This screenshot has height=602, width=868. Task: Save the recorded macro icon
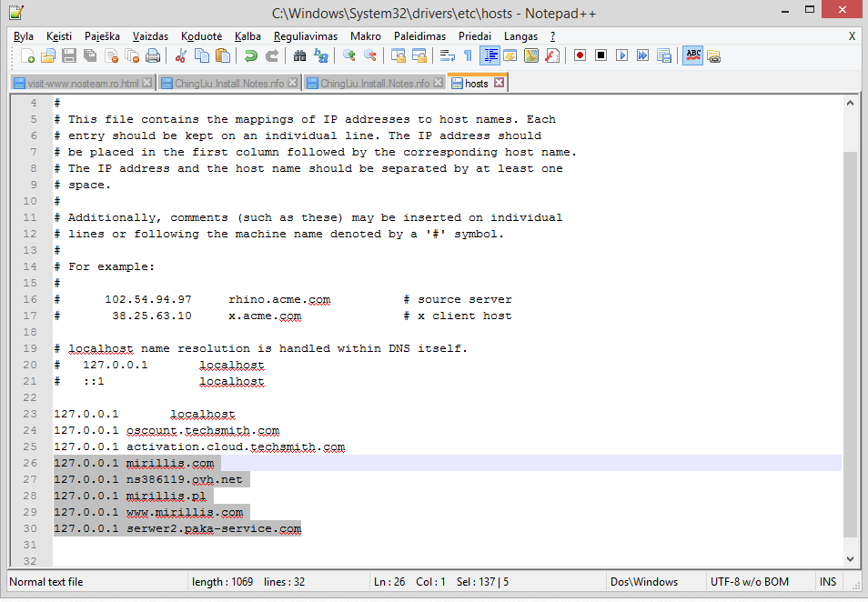click(x=663, y=55)
